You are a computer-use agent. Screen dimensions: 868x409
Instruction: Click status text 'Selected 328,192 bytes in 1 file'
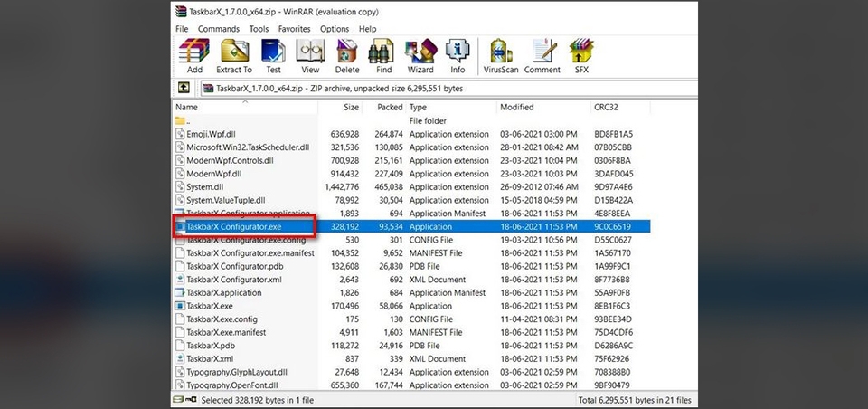(258, 400)
